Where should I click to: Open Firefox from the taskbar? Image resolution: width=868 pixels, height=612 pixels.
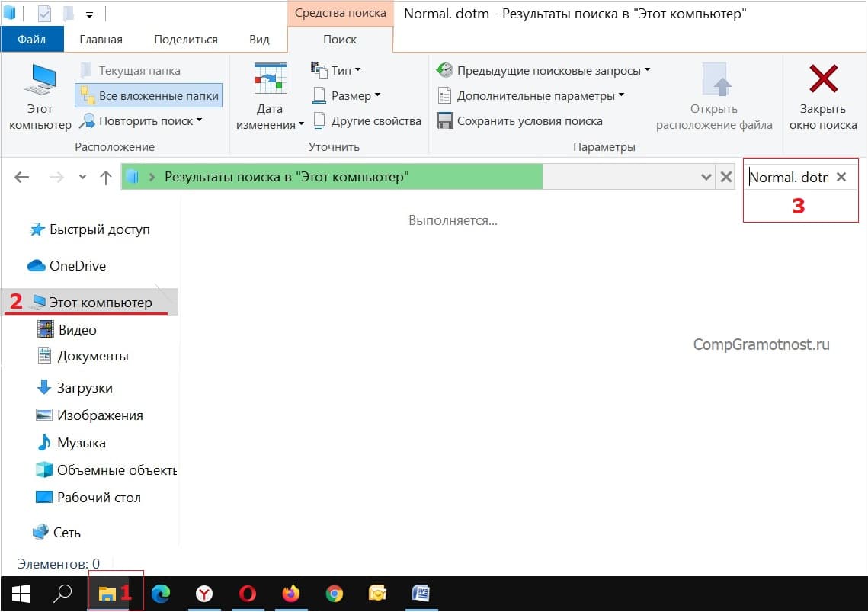pos(290,594)
